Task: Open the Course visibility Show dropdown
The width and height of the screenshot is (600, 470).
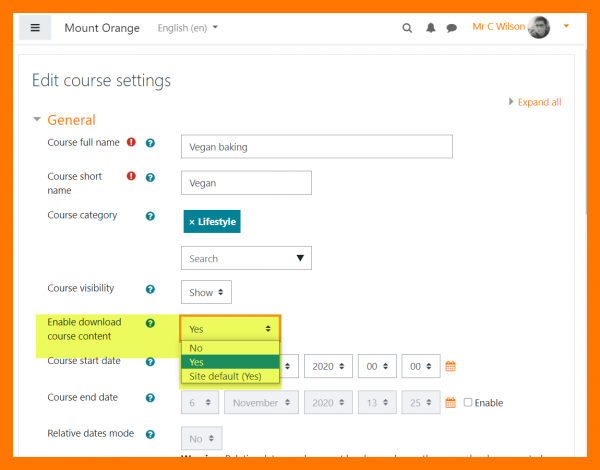Action: [x=206, y=293]
